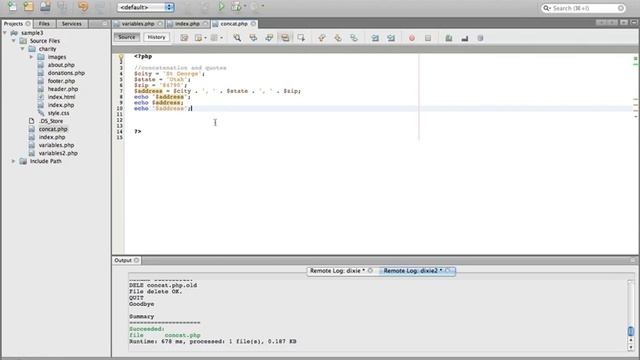Expand the images folder
640x360 pixels.
31,57
